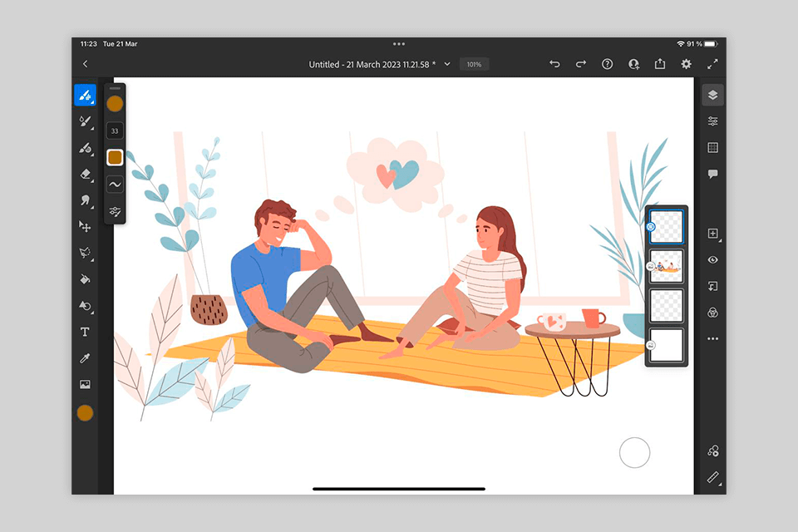Screen dimensions: 798x532
Task: Open the brush smoothing control
Action: click(115, 185)
